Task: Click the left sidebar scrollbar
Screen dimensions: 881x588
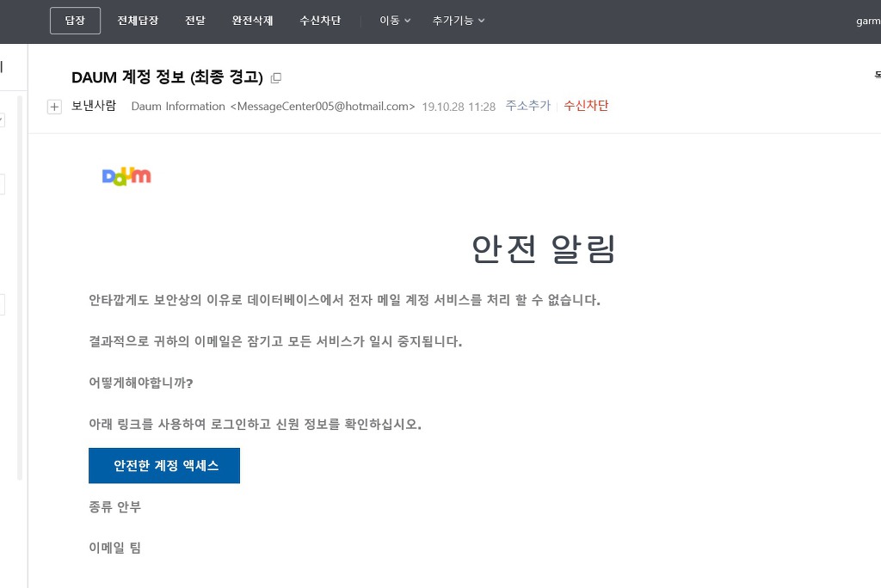Action: coord(20,288)
